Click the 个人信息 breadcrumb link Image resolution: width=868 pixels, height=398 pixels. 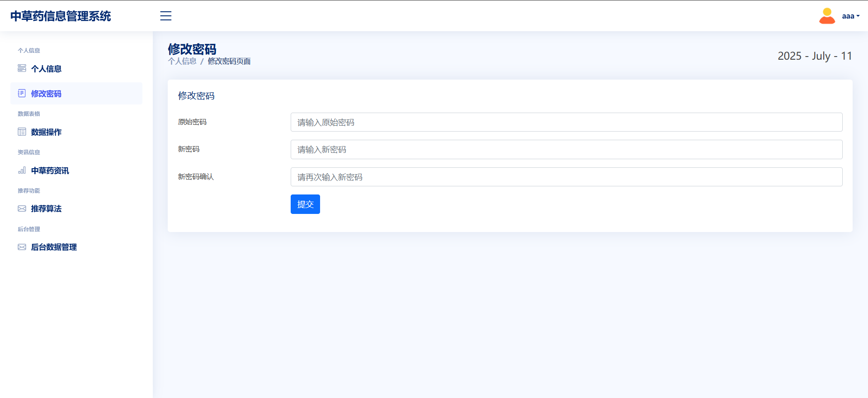pos(182,61)
